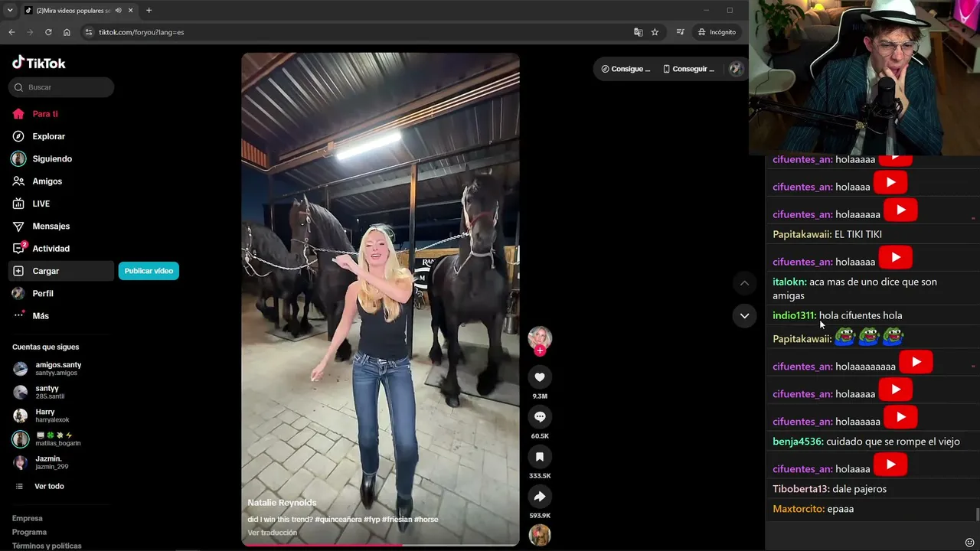Go back with the browser back arrow
The width and height of the screenshot is (980, 551).
[11, 32]
